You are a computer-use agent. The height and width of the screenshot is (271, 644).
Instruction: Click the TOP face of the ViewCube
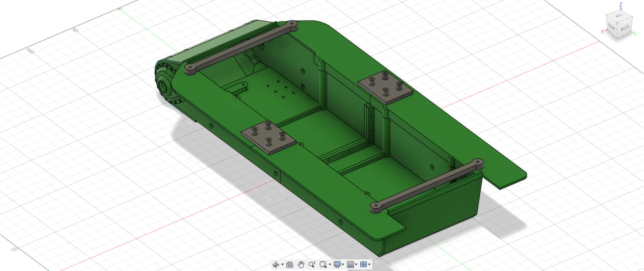[619, 16]
